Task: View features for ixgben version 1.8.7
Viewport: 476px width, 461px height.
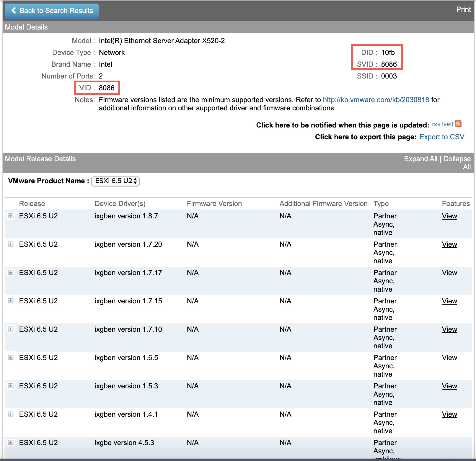Action: 449,216
